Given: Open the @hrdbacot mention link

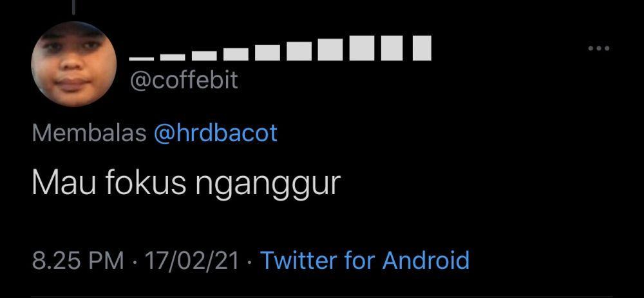Looking at the screenshot, I should (x=216, y=134).
